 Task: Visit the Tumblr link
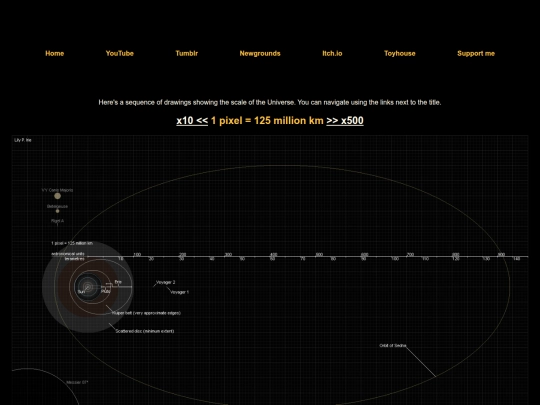coord(187,53)
